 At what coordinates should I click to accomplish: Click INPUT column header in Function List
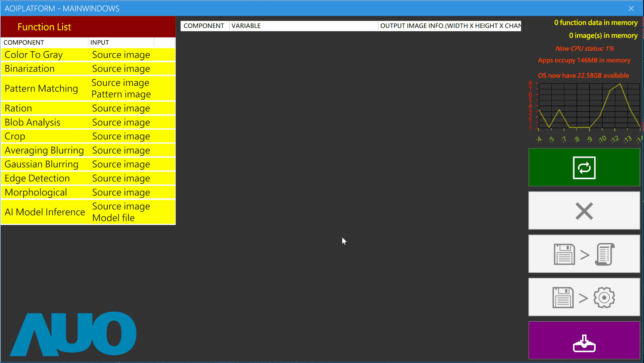click(x=121, y=43)
